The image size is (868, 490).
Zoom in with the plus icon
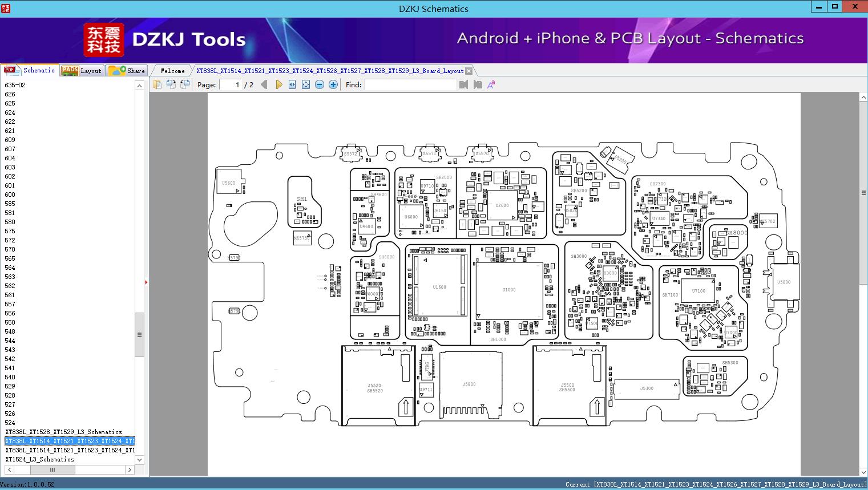[x=333, y=84]
